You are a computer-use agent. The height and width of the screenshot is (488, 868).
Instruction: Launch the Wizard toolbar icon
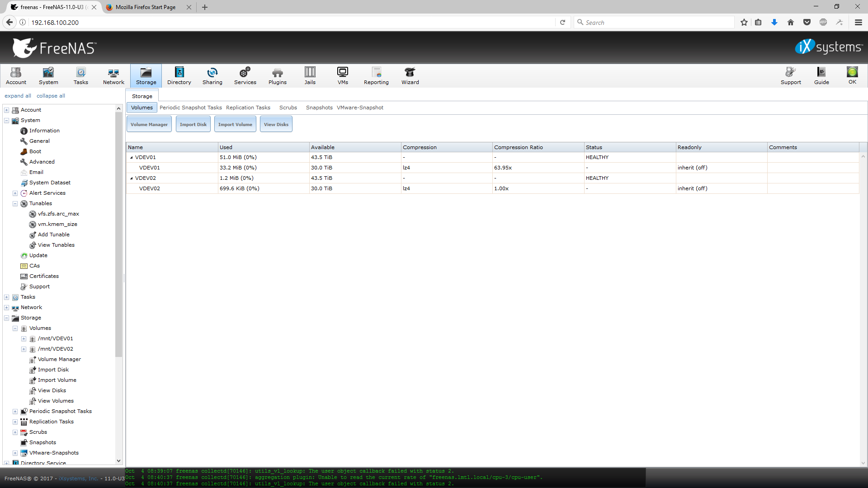(410, 76)
